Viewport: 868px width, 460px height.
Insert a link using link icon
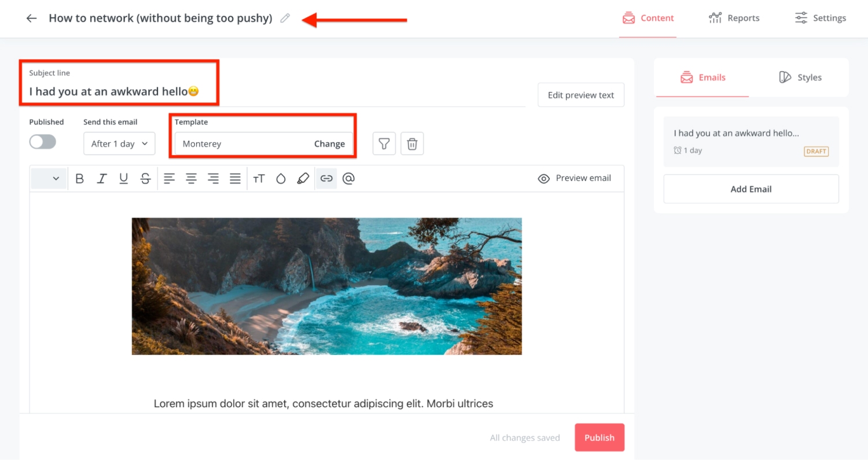(326, 179)
